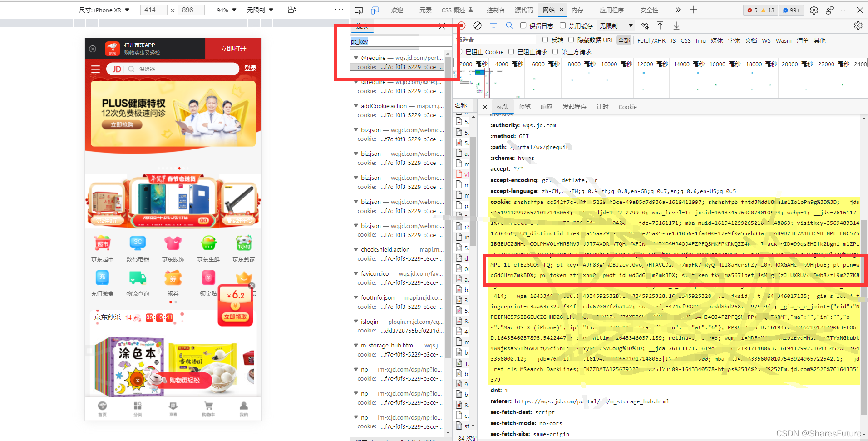Click the JD search box 温奶器
Viewport: 868px width, 441px height.
pyautogui.click(x=173, y=69)
